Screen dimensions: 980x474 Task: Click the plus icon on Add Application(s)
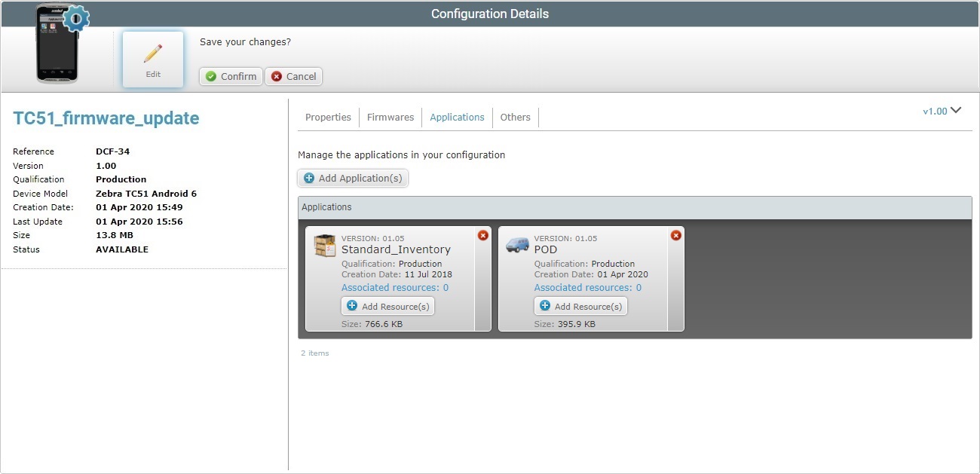[x=310, y=178]
